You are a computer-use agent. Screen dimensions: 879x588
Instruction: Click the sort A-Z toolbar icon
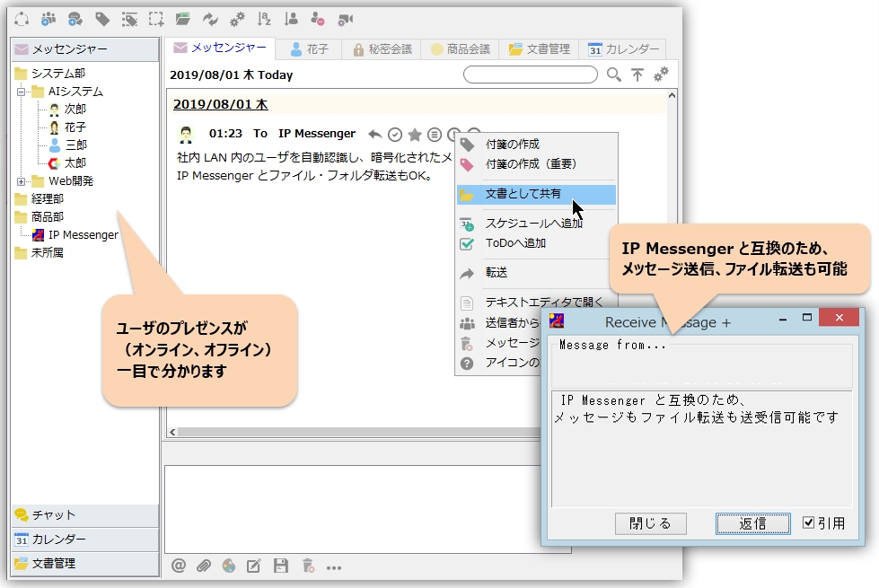click(x=264, y=20)
